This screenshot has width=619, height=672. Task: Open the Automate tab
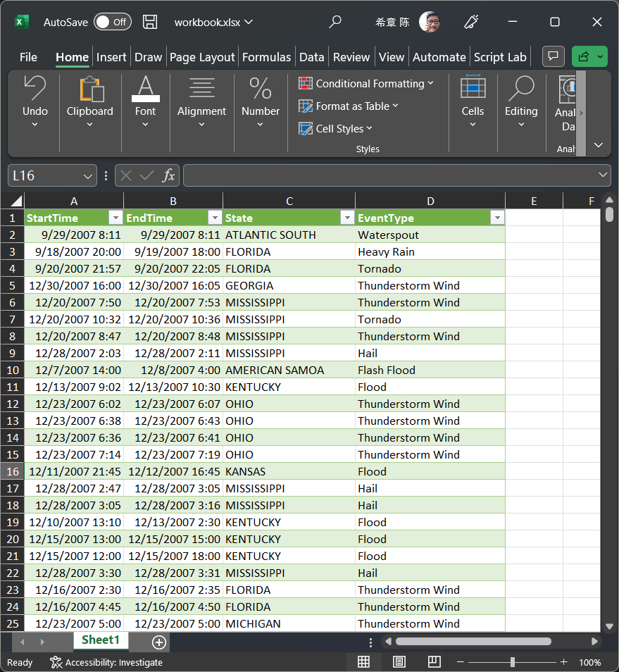click(x=439, y=57)
